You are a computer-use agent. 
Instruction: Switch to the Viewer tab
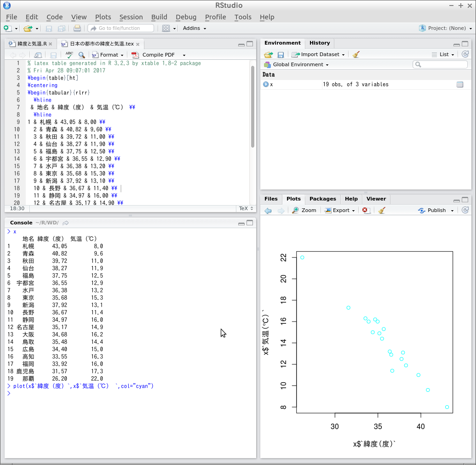(x=376, y=199)
